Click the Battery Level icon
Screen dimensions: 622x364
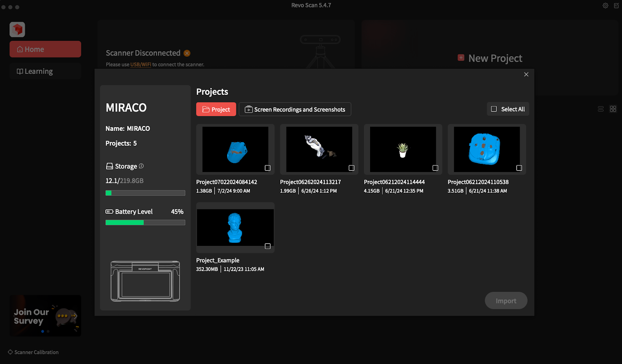click(109, 212)
